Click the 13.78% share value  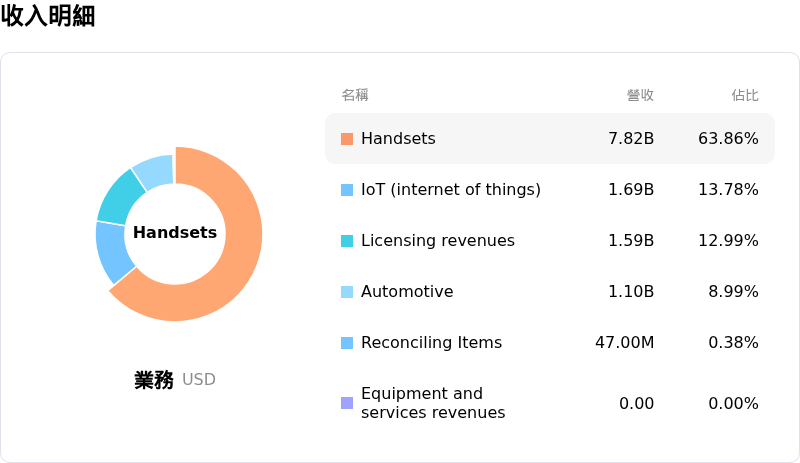728,189
